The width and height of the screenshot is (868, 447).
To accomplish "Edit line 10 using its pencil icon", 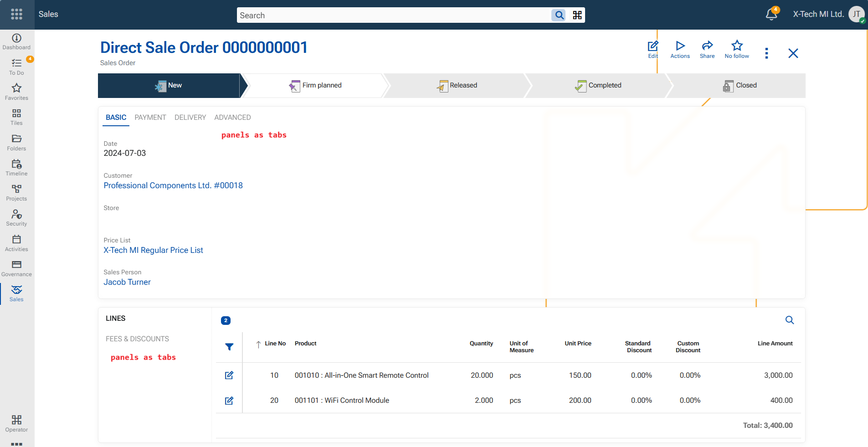I will coord(229,375).
